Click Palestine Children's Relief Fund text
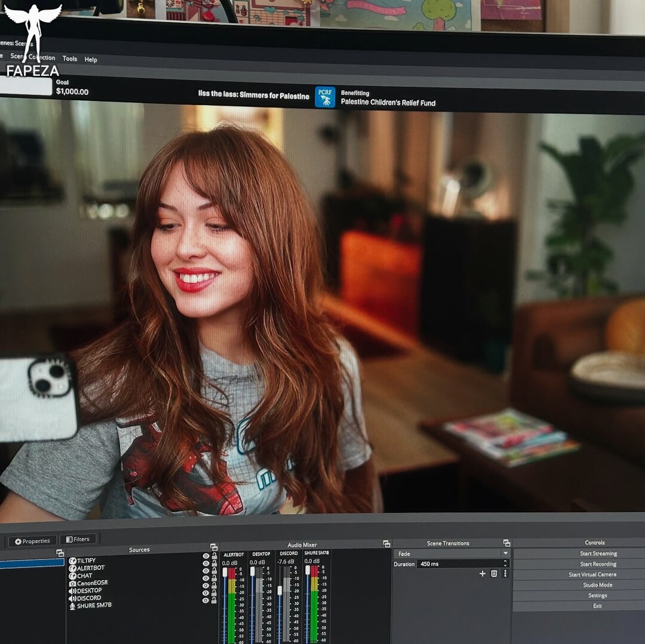Image resolution: width=645 pixels, height=644 pixels. [388, 102]
